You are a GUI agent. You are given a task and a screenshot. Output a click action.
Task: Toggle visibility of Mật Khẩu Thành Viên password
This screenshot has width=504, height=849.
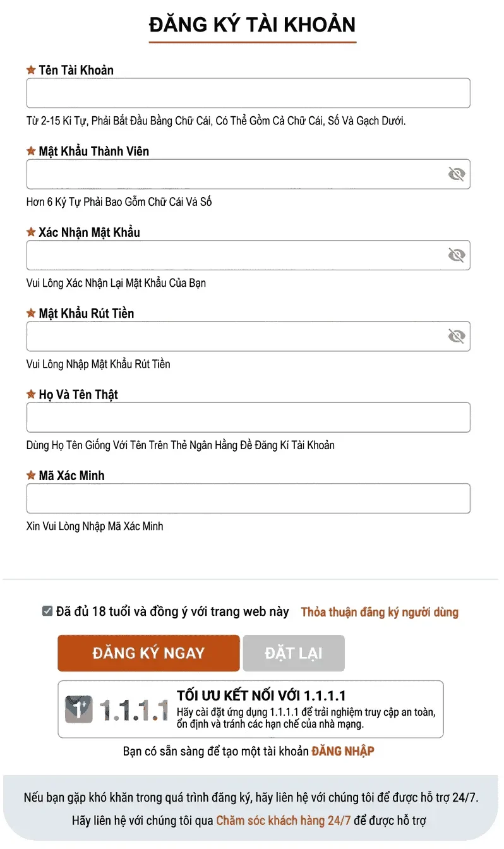(456, 174)
